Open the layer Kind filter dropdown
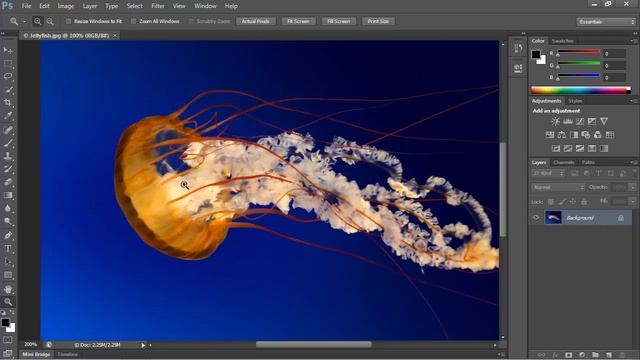The height and width of the screenshot is (360, 640). 548,173
